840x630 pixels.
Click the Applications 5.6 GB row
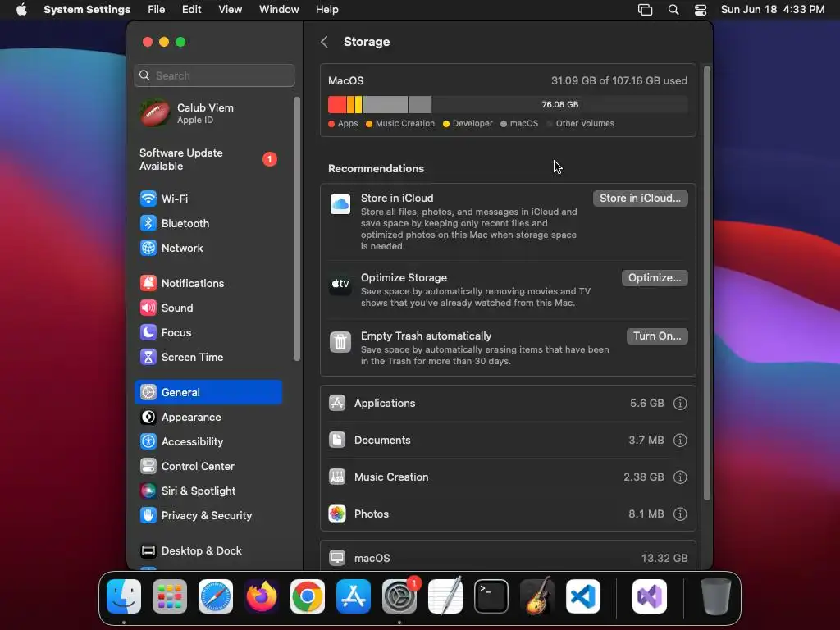(508, 404)
